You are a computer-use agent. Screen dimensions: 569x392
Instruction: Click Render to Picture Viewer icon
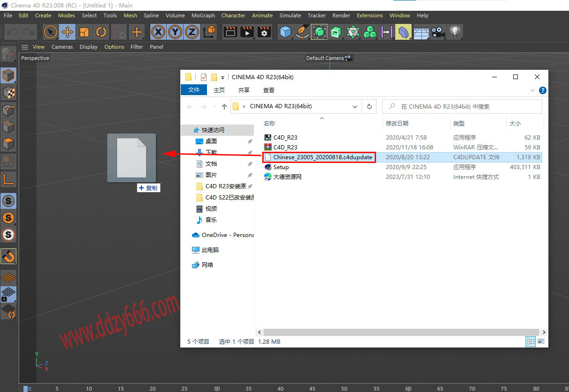(x=247, y=32)
